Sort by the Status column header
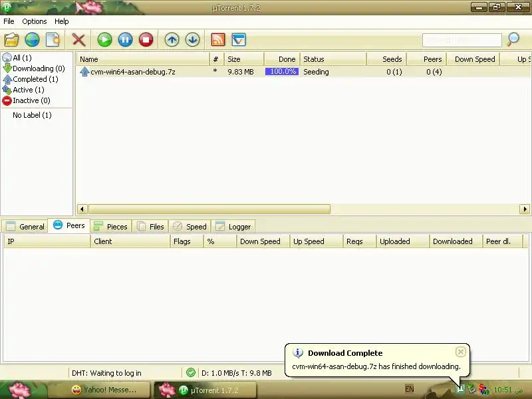The width and height of the screenshot is (532, 399). pyautogui.click(x=333, y=59)
